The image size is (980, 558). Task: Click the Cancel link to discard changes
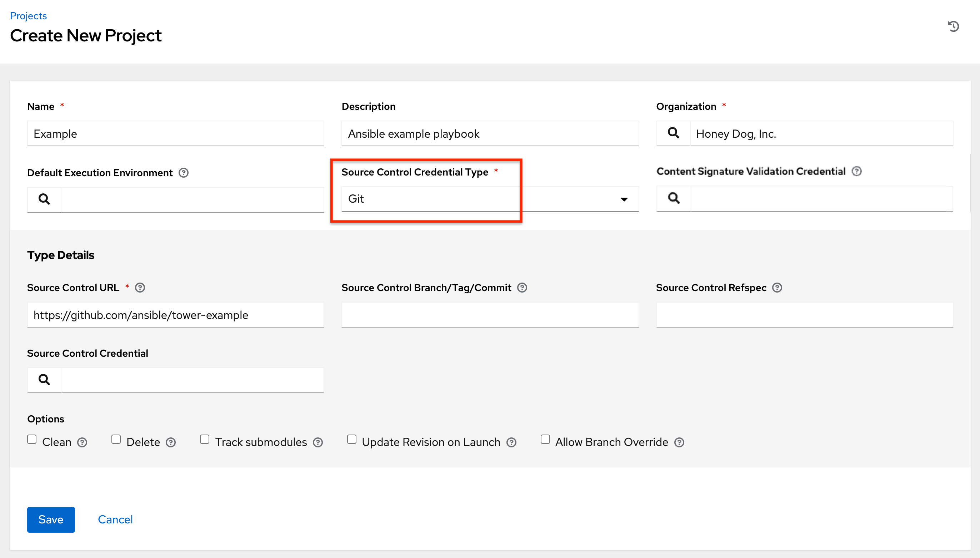(x=115, y=519)
